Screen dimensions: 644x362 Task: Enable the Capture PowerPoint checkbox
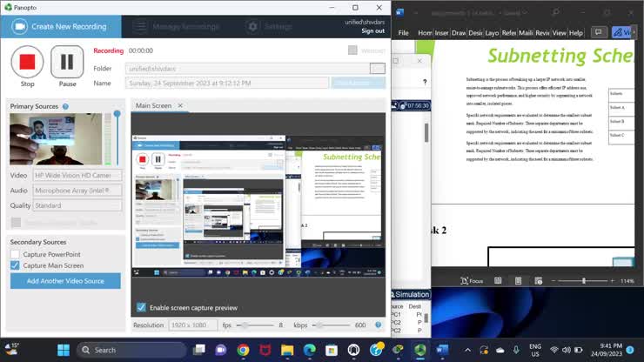pos(15,254)
